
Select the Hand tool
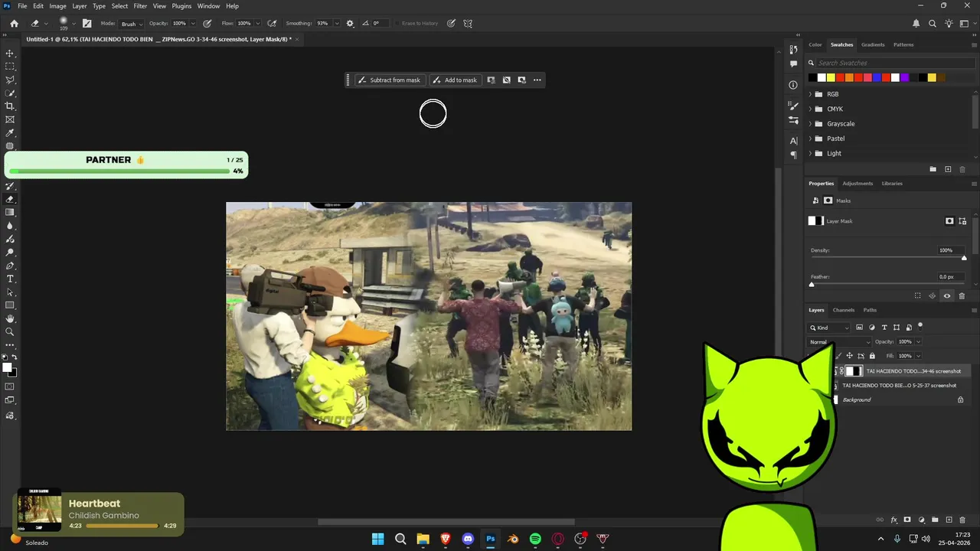pyautogui.click(x=10, y=318)
